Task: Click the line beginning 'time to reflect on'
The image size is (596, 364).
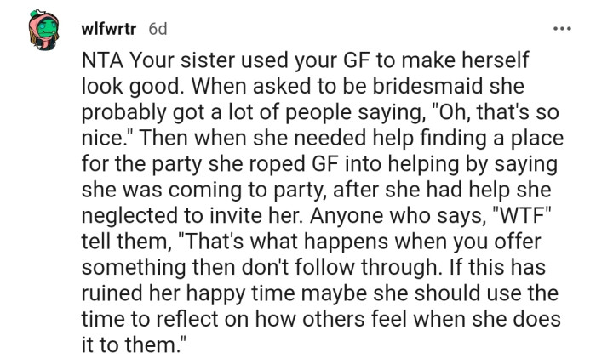Action: point(321,319)
